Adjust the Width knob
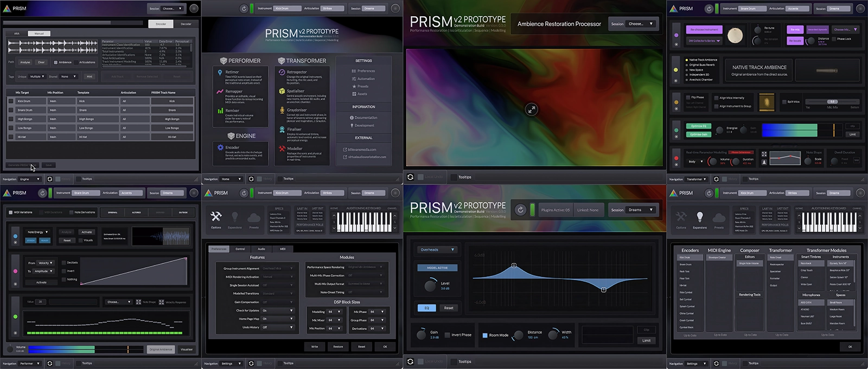This screenshot has height=369, width=868. [554, 334]
